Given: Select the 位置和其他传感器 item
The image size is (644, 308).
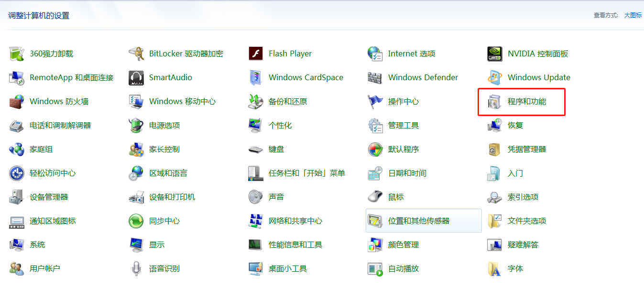Looking at the screenshot, I should click(424, 221).
